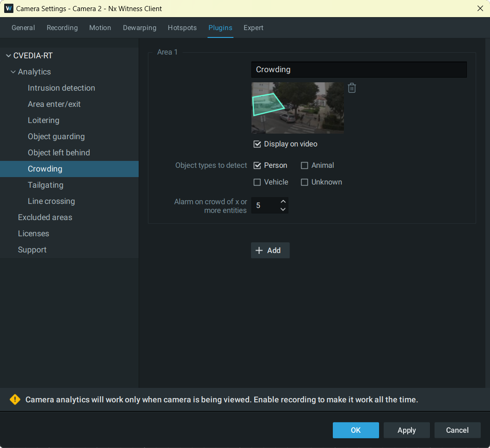Select Intrusion detection in the tree

tap(69, 88)
